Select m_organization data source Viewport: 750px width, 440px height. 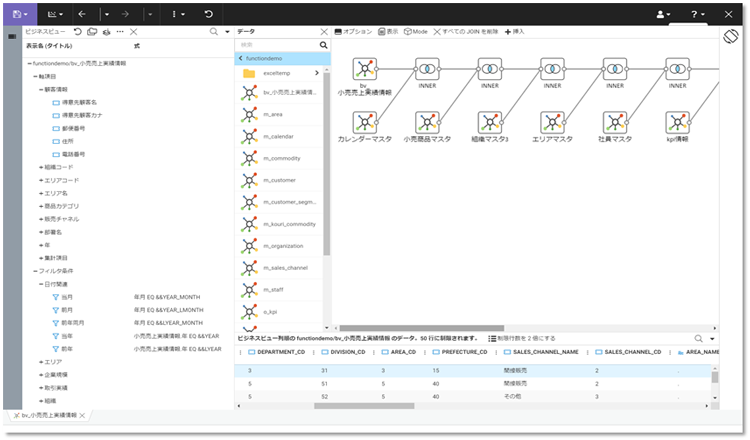279,246
